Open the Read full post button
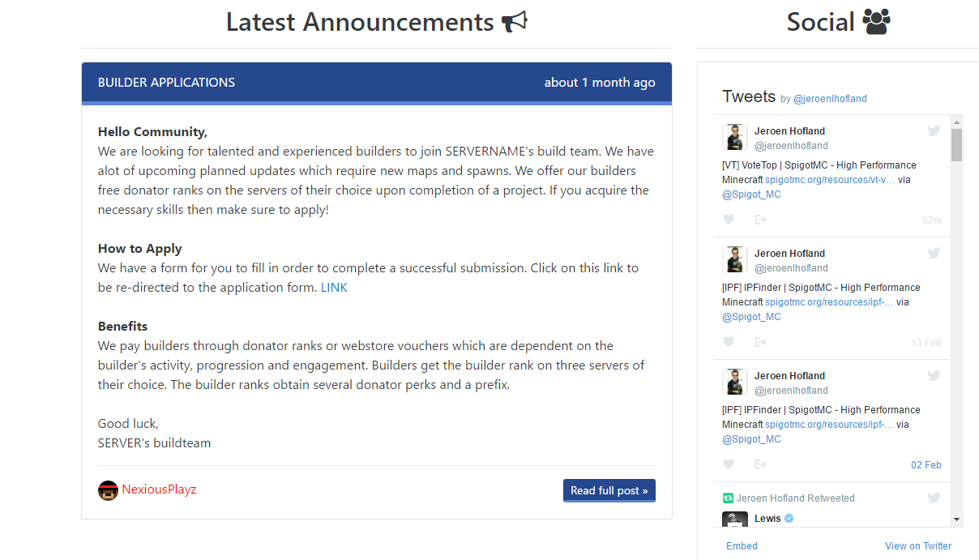979x560 pixels. click(x=609, y=490)
